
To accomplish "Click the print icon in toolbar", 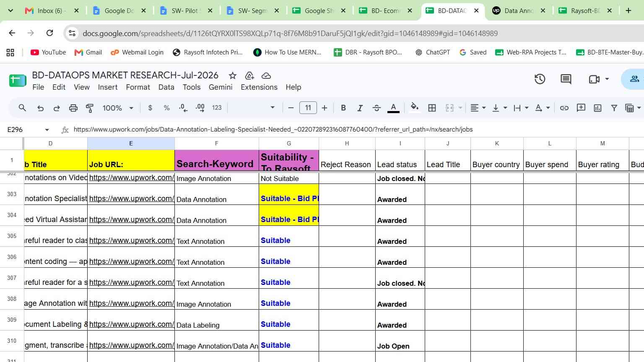I will point(73,108).
